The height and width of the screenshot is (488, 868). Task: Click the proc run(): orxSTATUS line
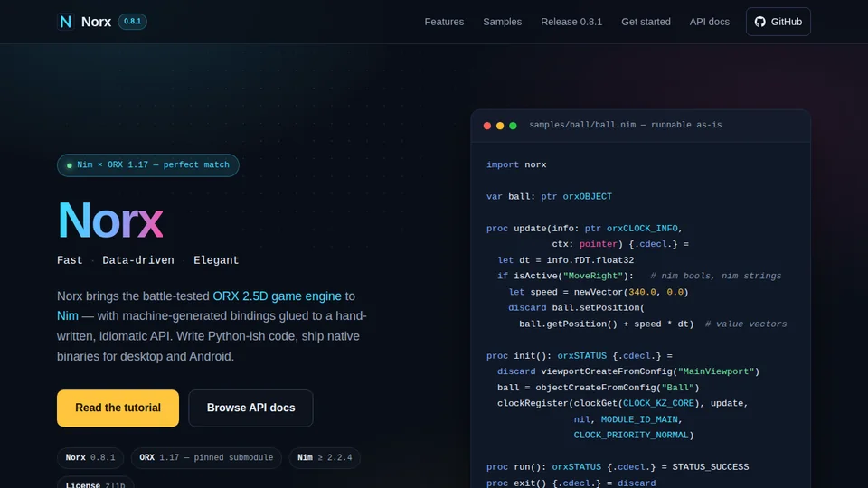point(618,467)
